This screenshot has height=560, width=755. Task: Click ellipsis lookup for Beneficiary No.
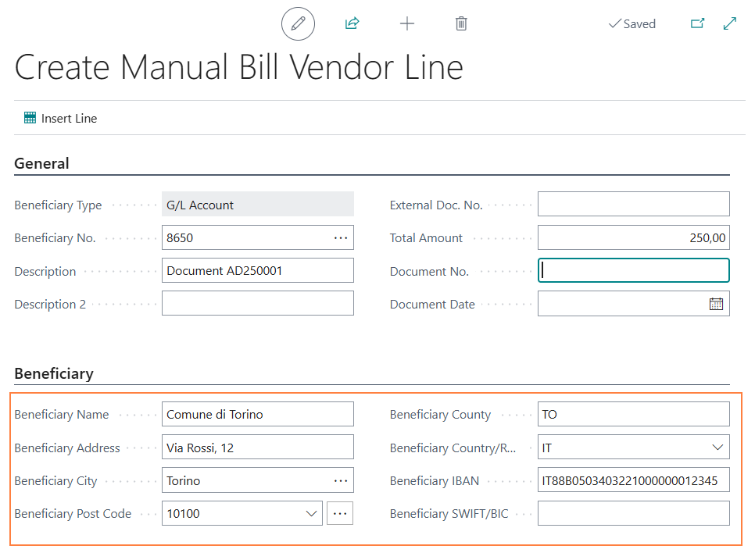tap(341, 237)
